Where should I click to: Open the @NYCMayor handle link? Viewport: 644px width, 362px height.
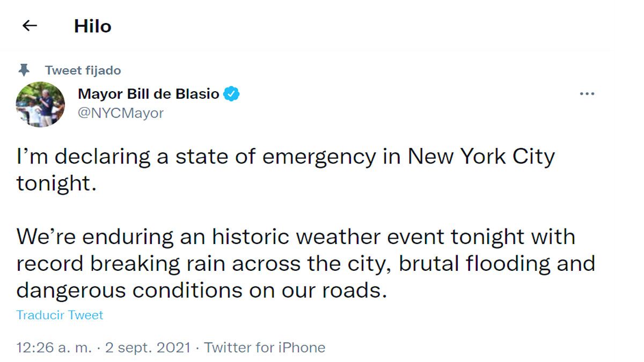121,113
